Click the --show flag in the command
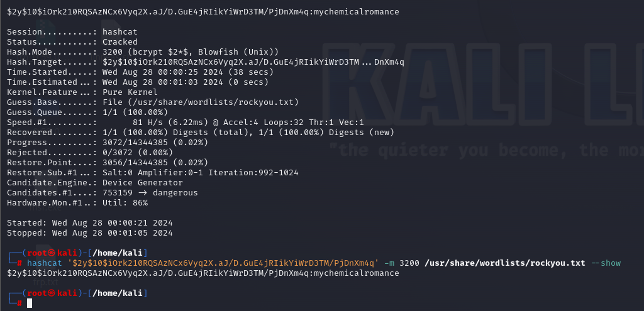Screen dimensions: 644x311 (606, 263)
